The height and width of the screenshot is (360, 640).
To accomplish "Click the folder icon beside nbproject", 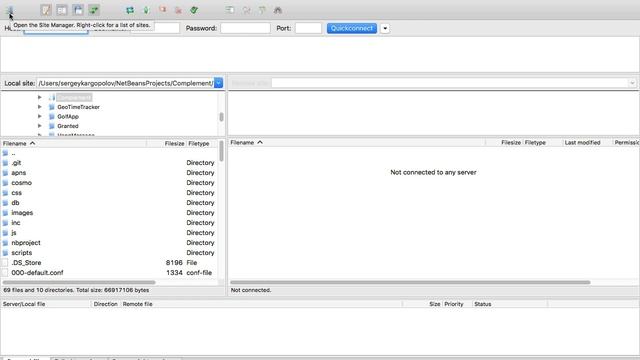I will pyautogui.click(x=5, y=243).
